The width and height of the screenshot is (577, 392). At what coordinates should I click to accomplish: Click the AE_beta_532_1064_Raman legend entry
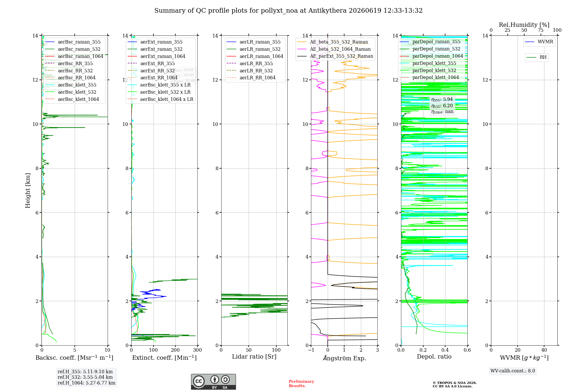click(x=334, y=49)
